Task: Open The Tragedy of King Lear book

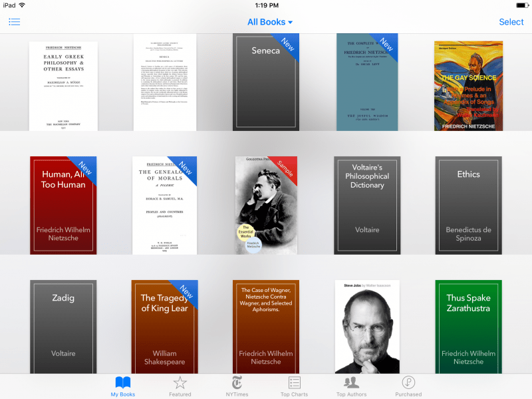Action: (x=164, y=327)
